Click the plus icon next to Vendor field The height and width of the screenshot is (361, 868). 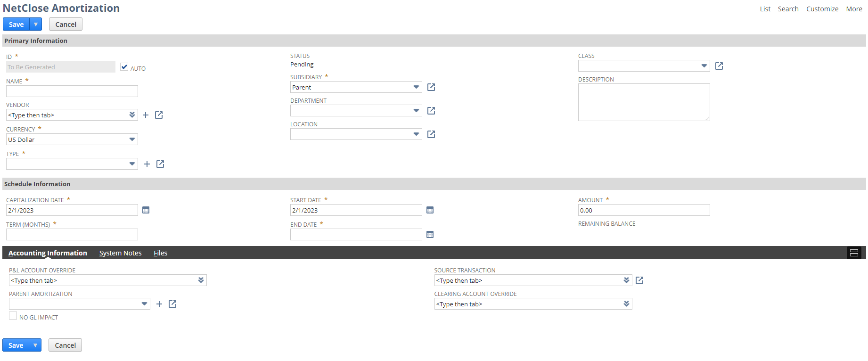coord(146,115)
